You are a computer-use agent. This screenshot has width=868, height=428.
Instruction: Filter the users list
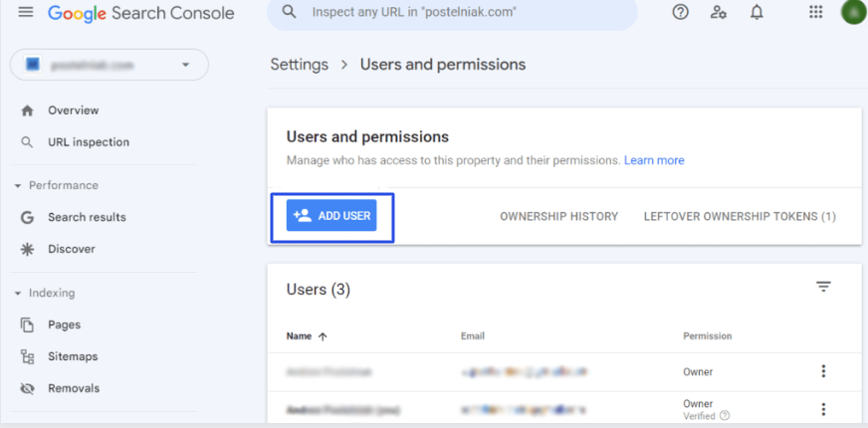tap(823, 287)
